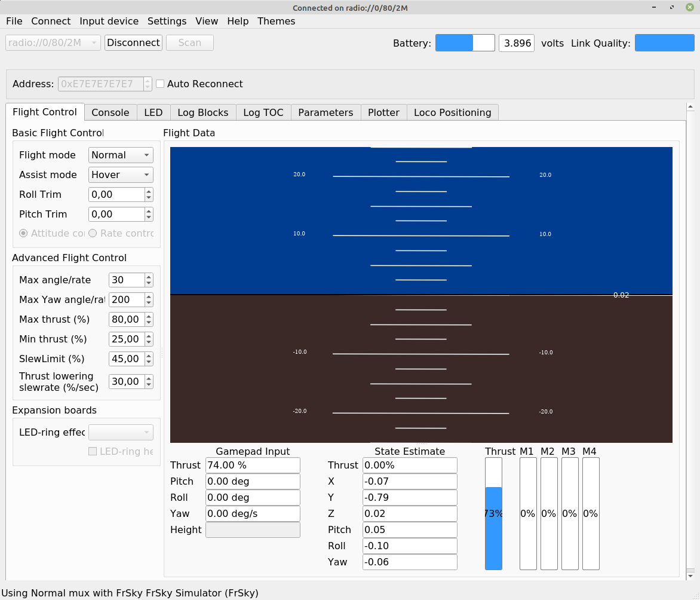Click up arrow on Max thrust spinner
Viewport: 700px width, 600px height.
click(149, 316)
